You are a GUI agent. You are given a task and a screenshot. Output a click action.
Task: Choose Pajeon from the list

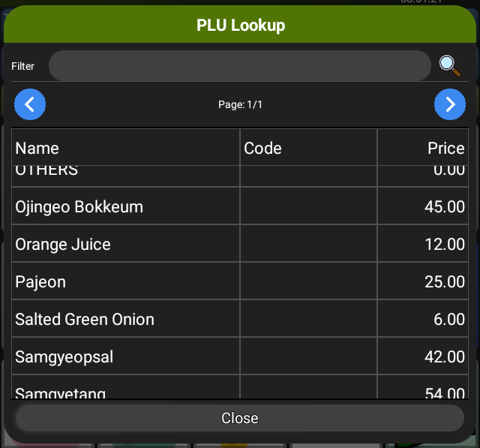click(x=40, y=281)
